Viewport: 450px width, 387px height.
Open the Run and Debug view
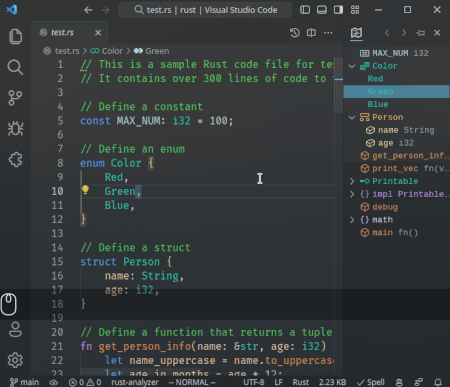click(x=15, y=129)
